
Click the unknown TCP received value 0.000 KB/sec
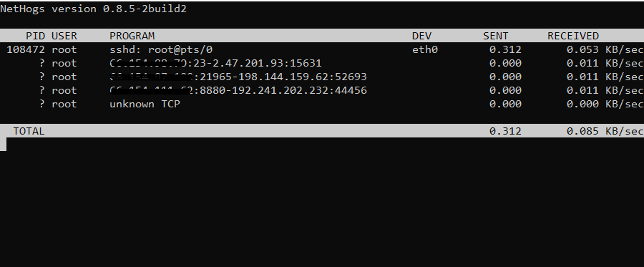click(x=605, y=104)
